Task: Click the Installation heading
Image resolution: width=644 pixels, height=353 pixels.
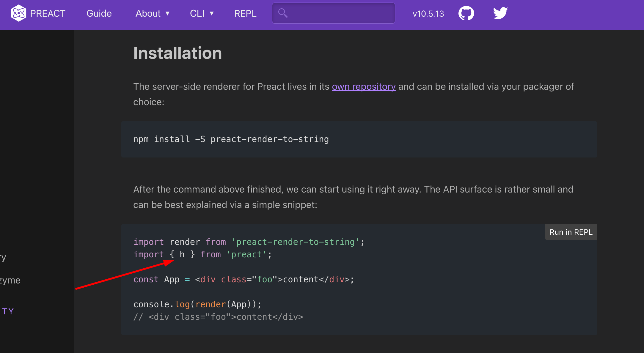Action: click(x=178, y=53)
